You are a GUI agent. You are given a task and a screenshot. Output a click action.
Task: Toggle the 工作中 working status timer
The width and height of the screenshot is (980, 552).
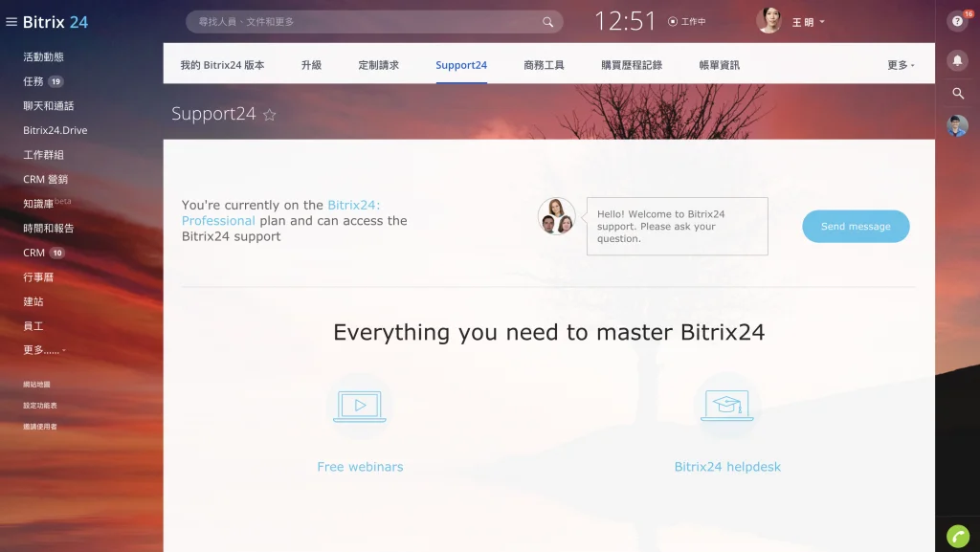click(x=686, y=22)
